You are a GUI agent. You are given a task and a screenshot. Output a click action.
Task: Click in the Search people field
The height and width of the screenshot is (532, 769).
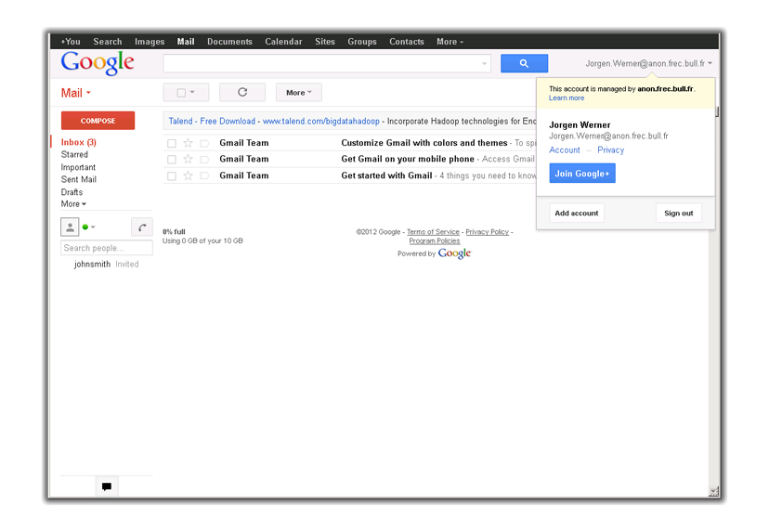point(106,248)
